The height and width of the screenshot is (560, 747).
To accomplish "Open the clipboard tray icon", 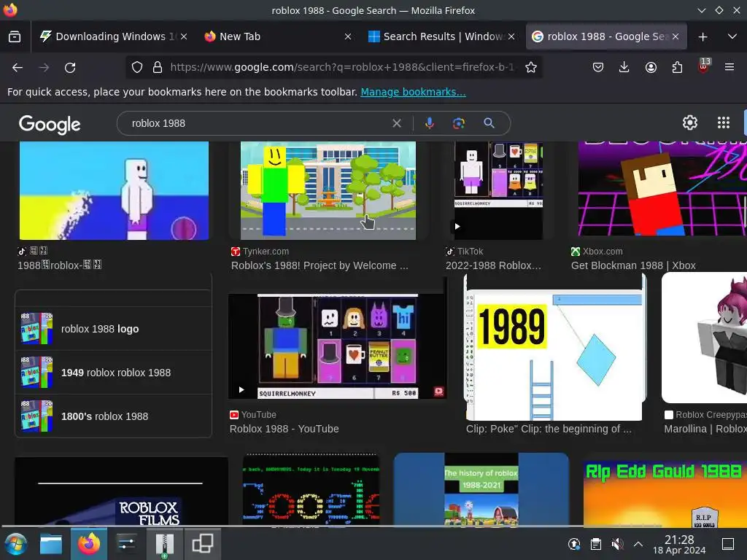I will click(x=595, y=544).
